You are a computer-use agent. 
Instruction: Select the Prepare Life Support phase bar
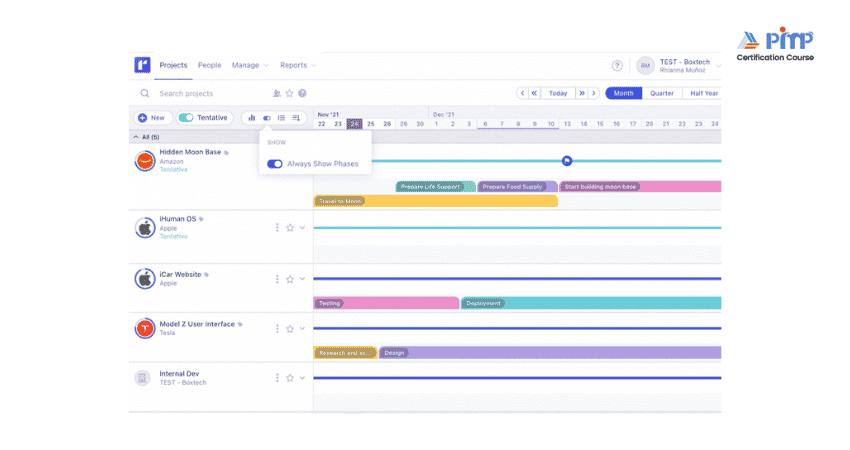tap(436, 187)
